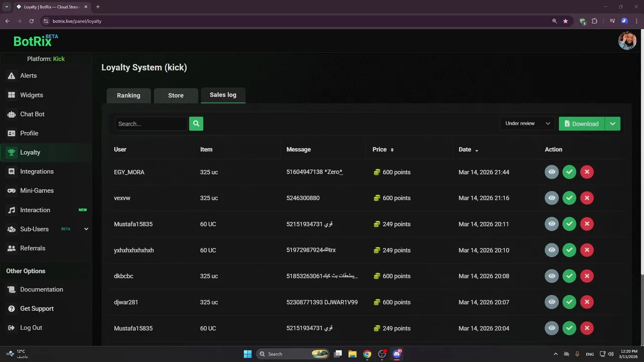The image size is (644, 362).
Task: Click the BotRix logo
Action: (35, 41)
